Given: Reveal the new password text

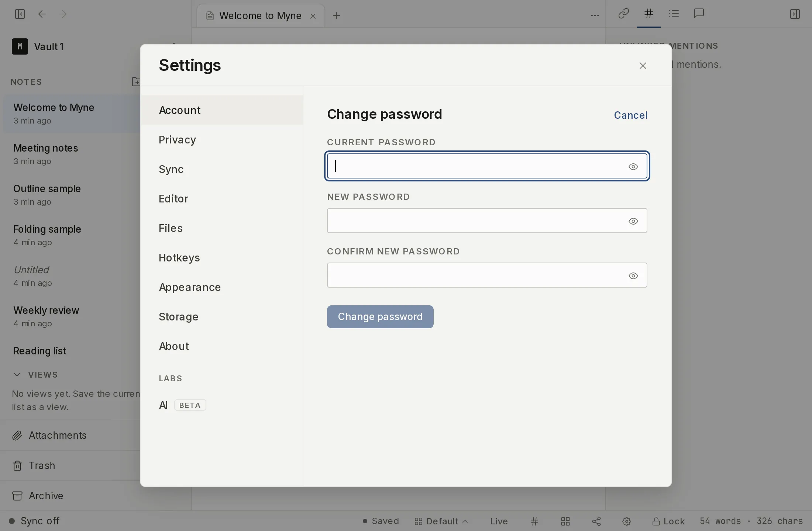Looking at the screenshot, I should 633,221.
